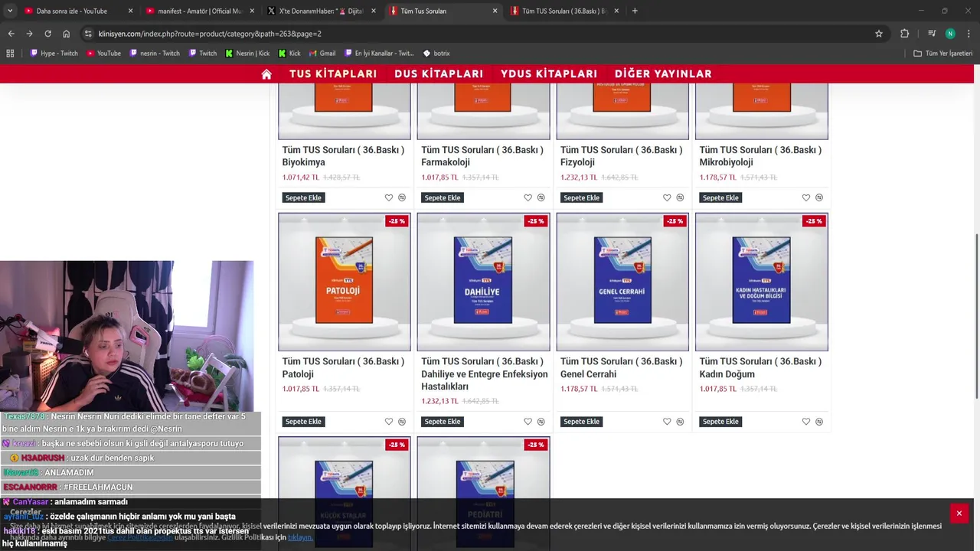Add Genel Cerrahi to cart with Sepete Ekle
The image size is (980, 551).
582,422
